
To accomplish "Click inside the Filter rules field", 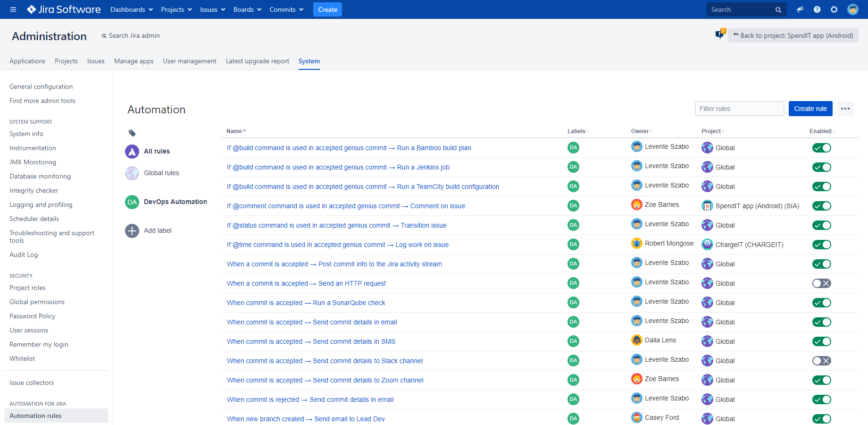I will point(739,108).
